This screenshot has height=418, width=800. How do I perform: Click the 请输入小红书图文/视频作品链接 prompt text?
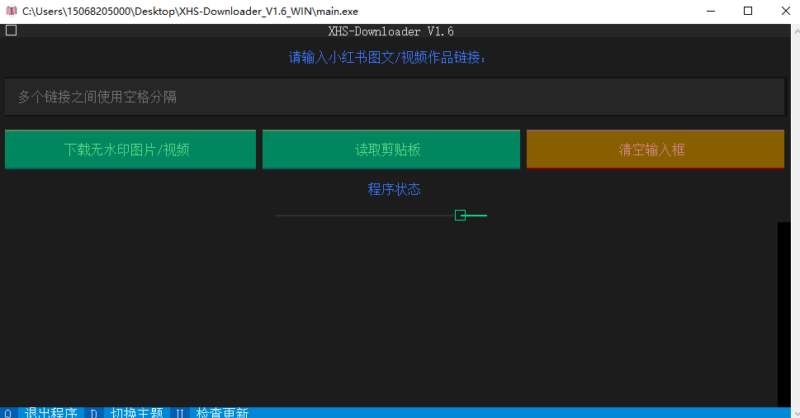click(387, 57)
